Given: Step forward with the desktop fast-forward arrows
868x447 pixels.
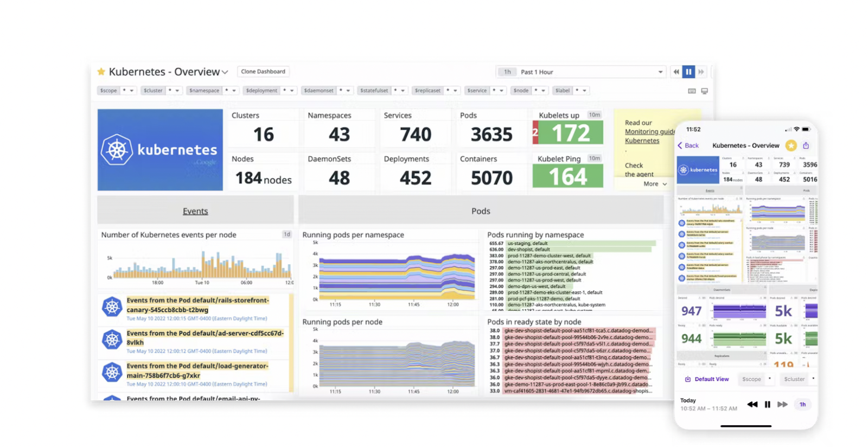Looking at the screenshot, I should point(701,72).
